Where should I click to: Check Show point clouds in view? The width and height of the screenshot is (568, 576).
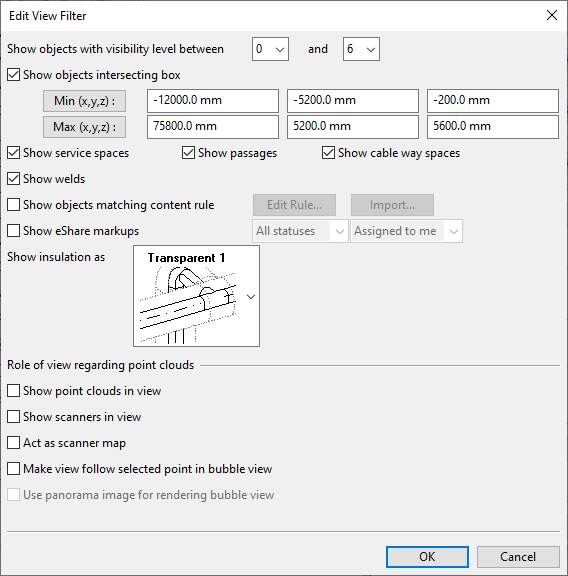pyautogui.click(x=14, y=391)
